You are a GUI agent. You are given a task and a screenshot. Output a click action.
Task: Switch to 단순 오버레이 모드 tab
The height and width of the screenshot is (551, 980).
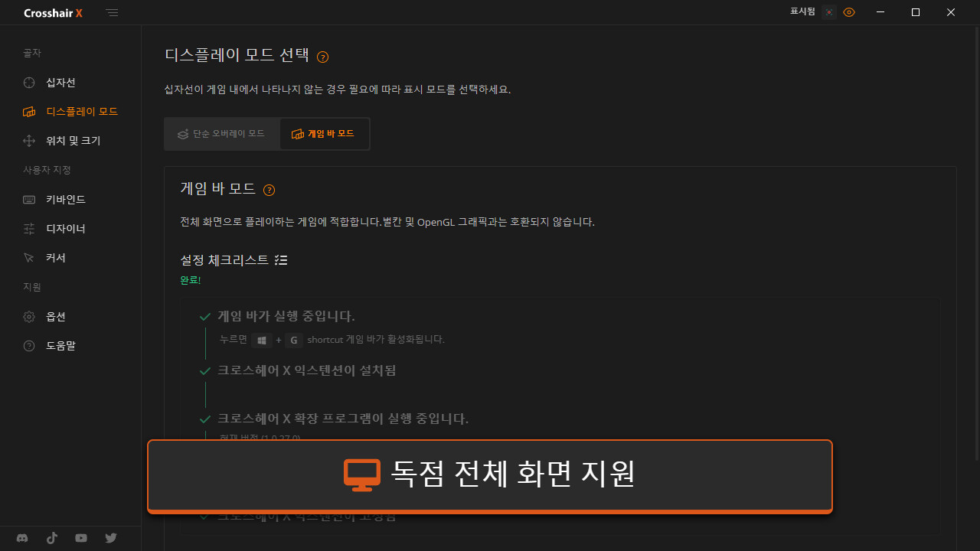tap(221, 134)
